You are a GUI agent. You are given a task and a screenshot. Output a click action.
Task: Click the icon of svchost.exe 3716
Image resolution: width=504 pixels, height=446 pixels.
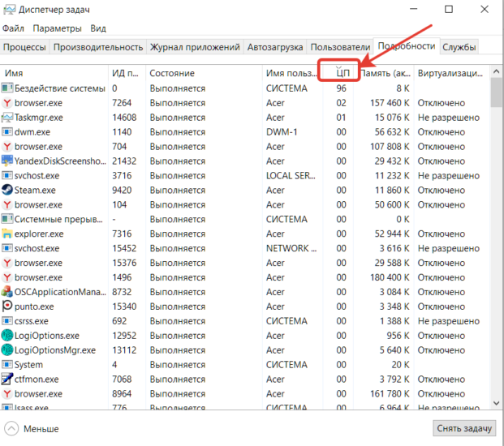click(x=7, y=175)
